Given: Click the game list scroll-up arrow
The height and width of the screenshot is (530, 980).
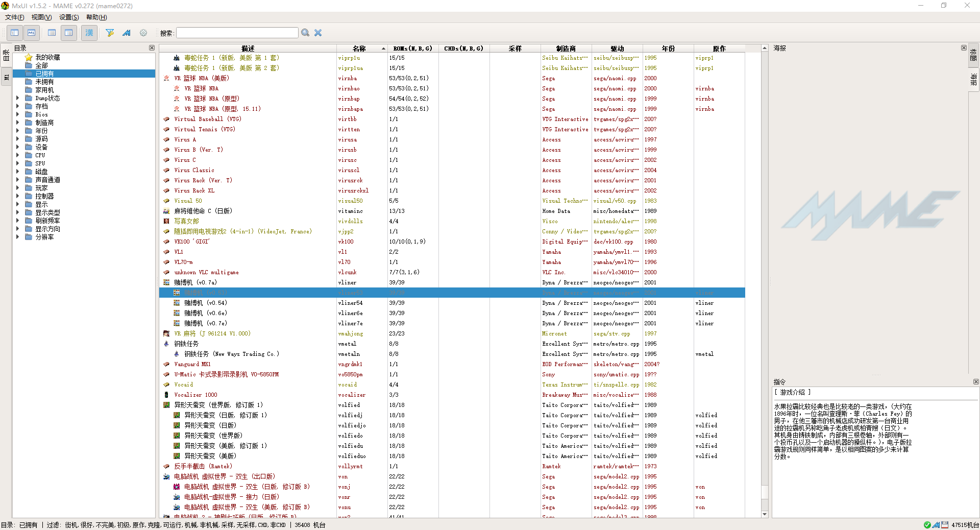Looking at the screenshot, I should click(765, 49).
